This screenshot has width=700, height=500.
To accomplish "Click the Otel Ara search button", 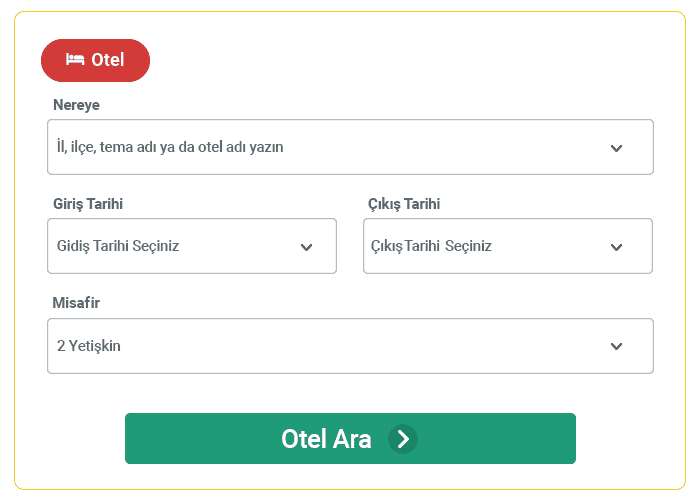I will click(350, 438).
